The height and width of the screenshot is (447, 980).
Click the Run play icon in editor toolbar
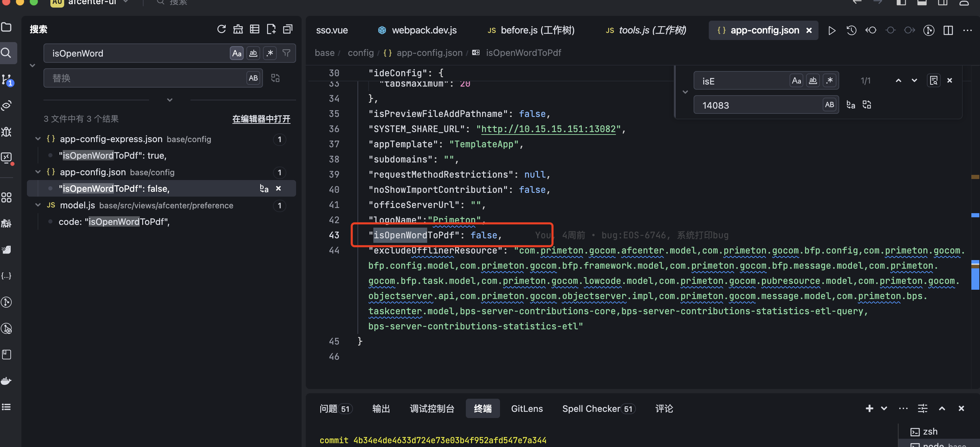(832, 30)
